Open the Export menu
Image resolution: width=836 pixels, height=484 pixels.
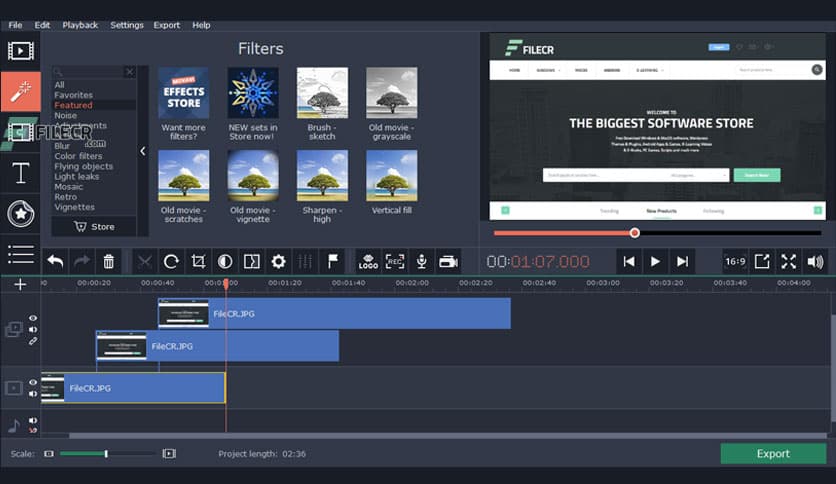(167, 25)
